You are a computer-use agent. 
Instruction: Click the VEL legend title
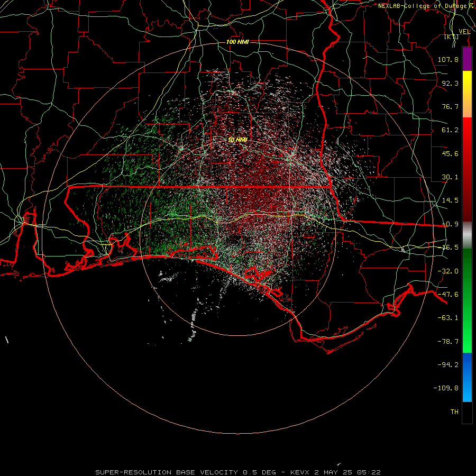click(x=464, y=32)
